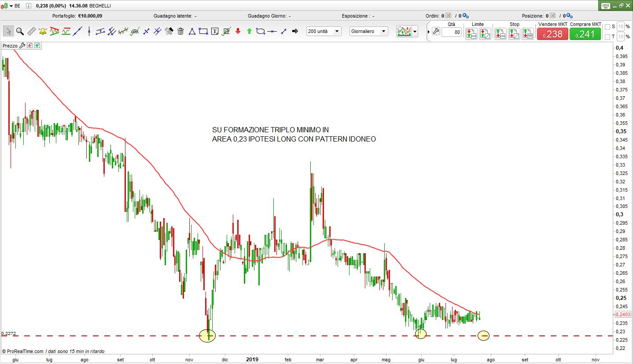Select the red down arrow marker
633x364 pixels.
(238, 31)
